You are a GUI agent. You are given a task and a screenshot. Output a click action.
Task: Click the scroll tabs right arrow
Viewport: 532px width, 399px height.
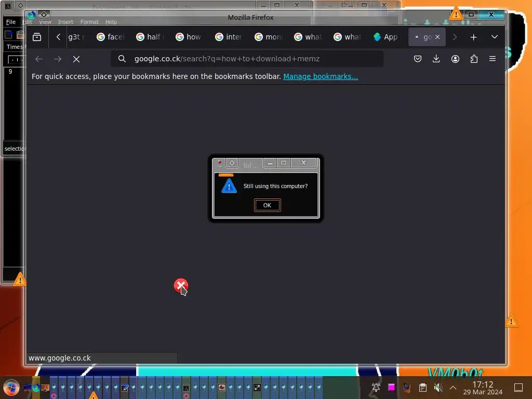[x=455, y=37]
